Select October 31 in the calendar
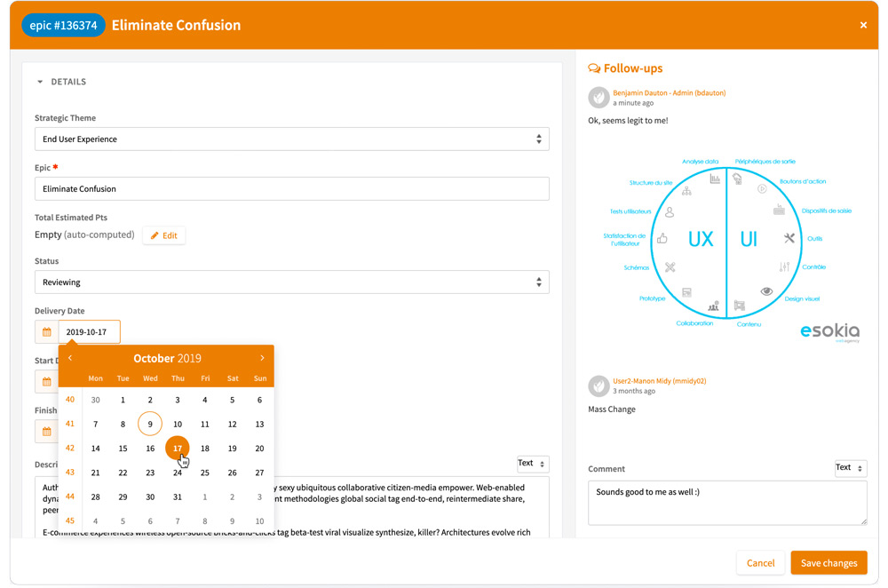Image resolution: width=888 pixels, height=588 pixels. click(178, 497)
